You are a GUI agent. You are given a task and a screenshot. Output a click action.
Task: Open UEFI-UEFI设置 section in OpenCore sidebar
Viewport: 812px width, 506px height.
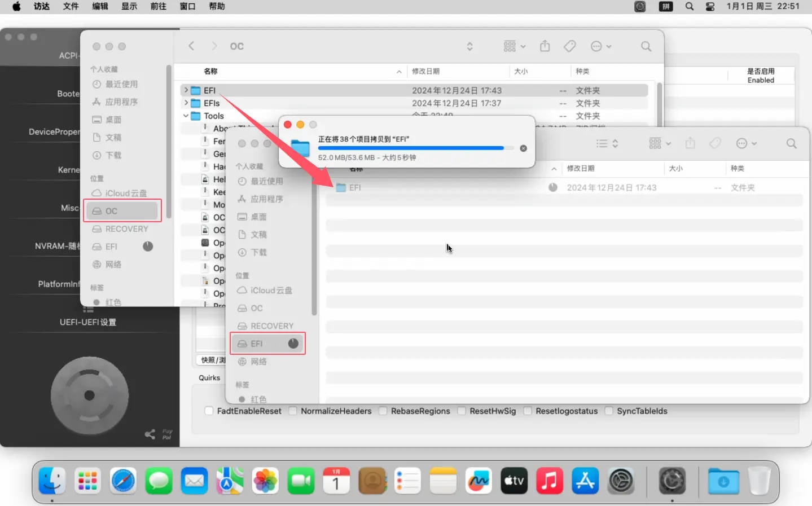pos(88,322)
